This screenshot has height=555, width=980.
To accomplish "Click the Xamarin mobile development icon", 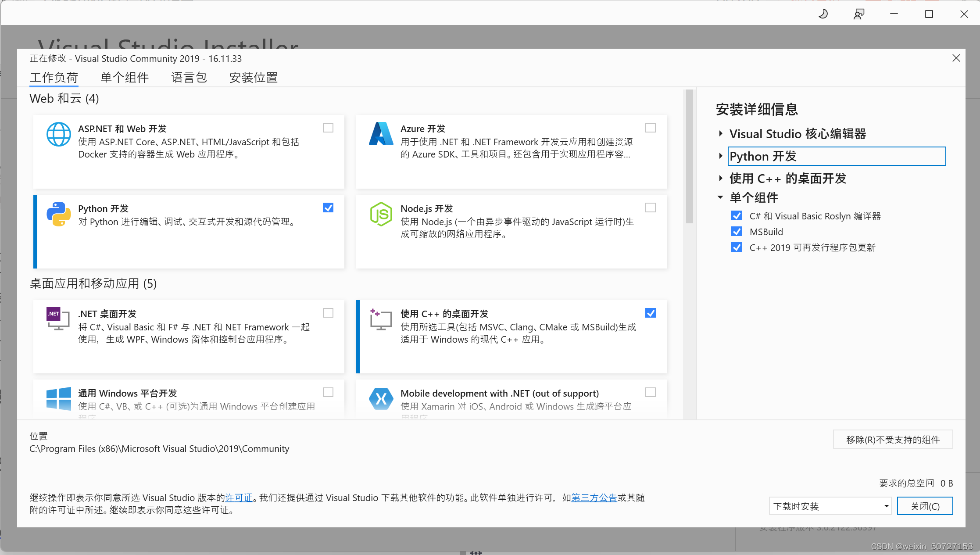I will 381,398.
